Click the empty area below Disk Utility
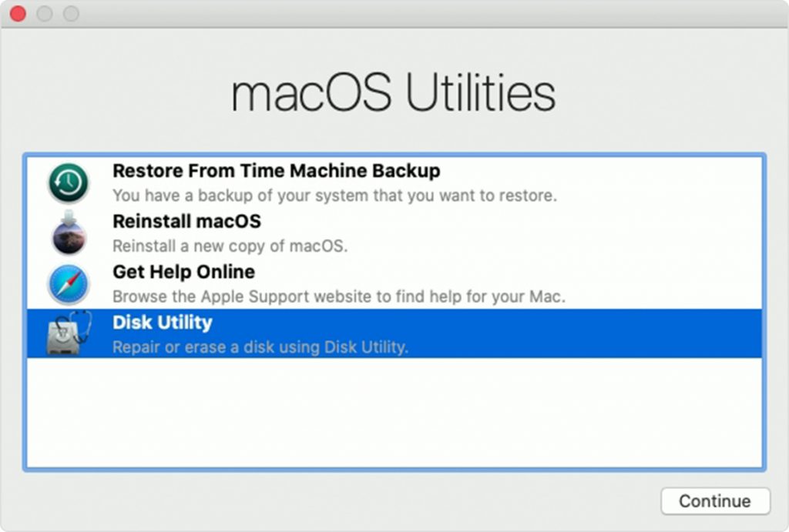789x532 pixels. [x=394, y=408]
